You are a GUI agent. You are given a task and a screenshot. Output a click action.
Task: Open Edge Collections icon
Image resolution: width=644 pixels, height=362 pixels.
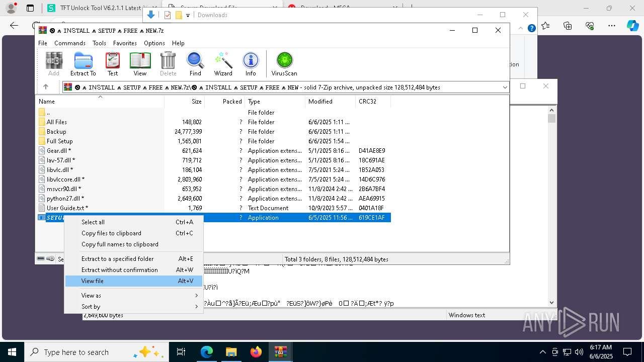tap(568, 26)
